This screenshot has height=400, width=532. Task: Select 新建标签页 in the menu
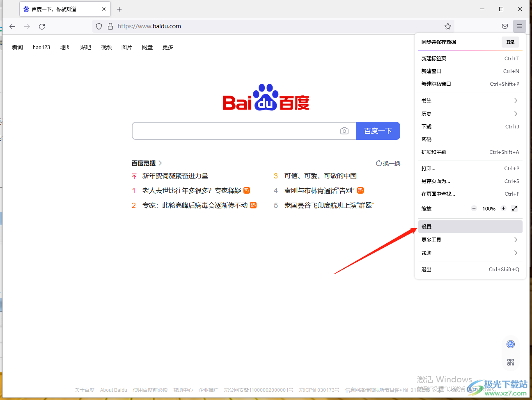[x=470, y=59]
